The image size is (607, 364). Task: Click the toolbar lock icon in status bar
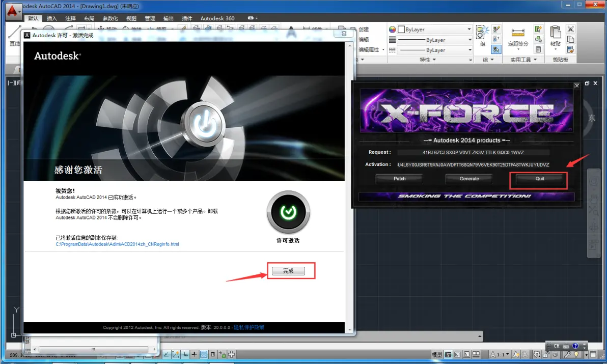point(546,354)
